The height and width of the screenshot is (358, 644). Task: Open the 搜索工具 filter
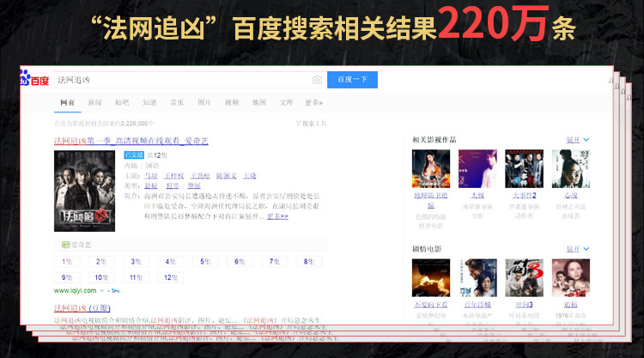coord(311,123)
